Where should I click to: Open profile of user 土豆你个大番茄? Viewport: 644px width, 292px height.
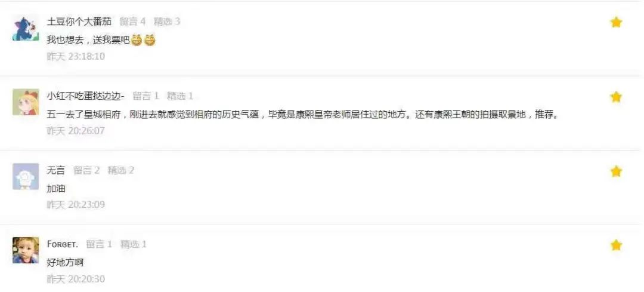[x=79, y=21]
